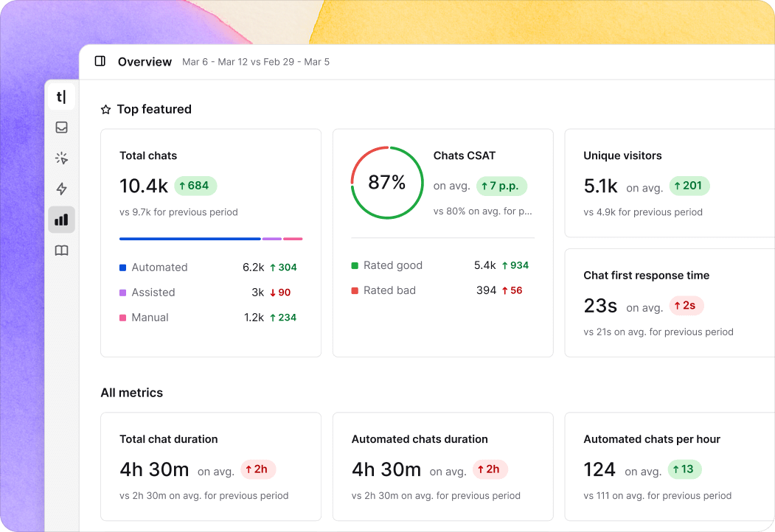The height and width of the screenshot is (532, 775).
Task: Click the green 234 Manual increase
Action: click(x=283, y=318)
